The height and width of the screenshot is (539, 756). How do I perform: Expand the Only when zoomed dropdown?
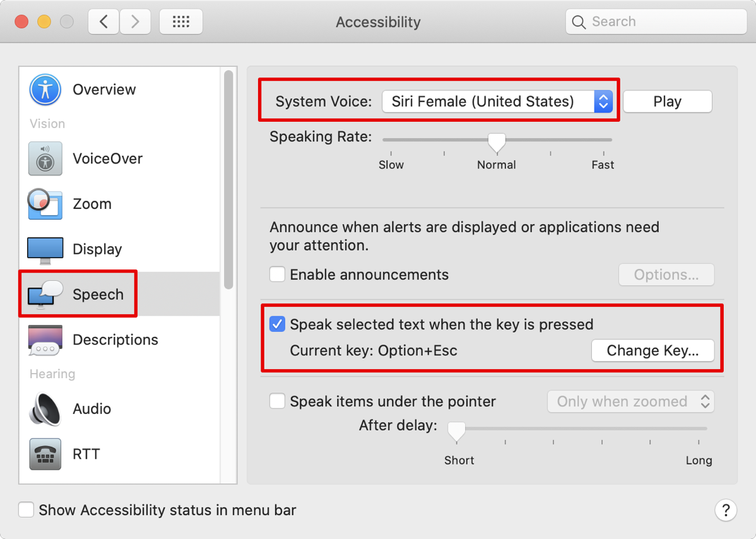tap(630, 401)
